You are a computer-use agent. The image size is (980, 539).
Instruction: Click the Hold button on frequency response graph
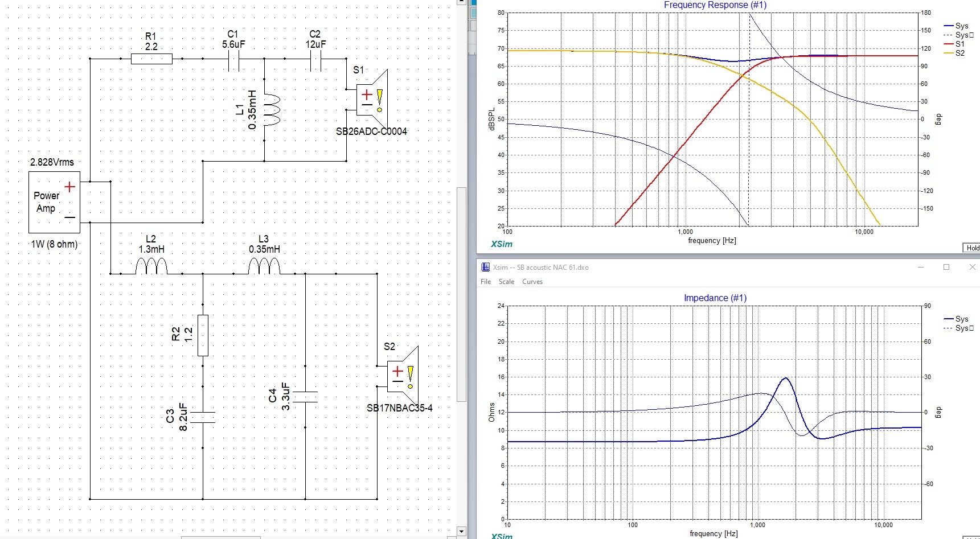[971, 248]
